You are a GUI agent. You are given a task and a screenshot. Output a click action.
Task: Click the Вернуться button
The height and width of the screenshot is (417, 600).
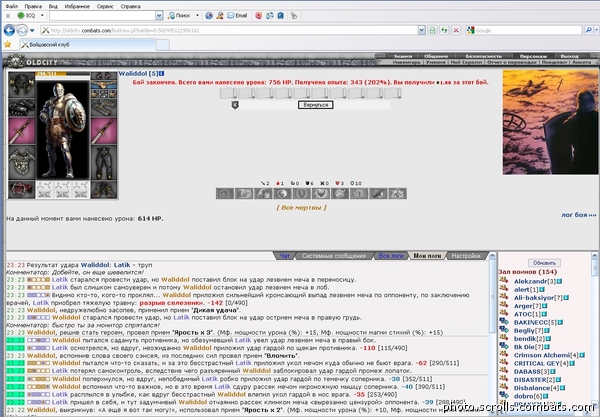click(316, 105)
